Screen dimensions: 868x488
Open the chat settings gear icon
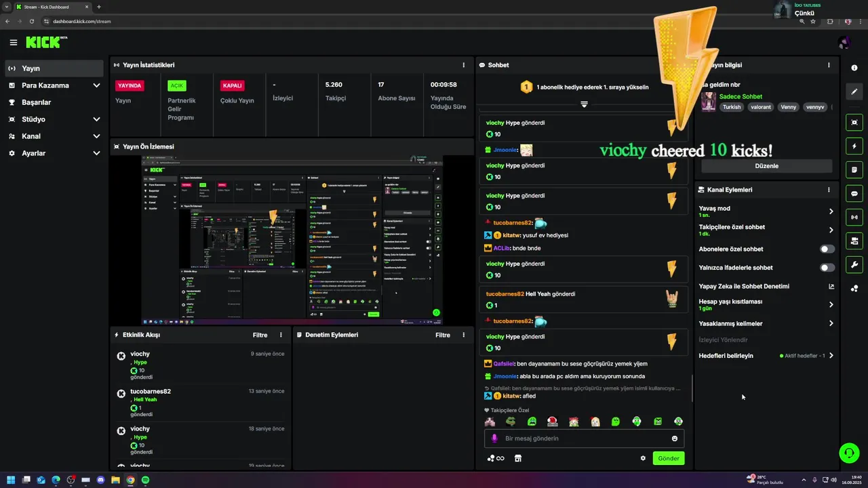tap(643, 458)
